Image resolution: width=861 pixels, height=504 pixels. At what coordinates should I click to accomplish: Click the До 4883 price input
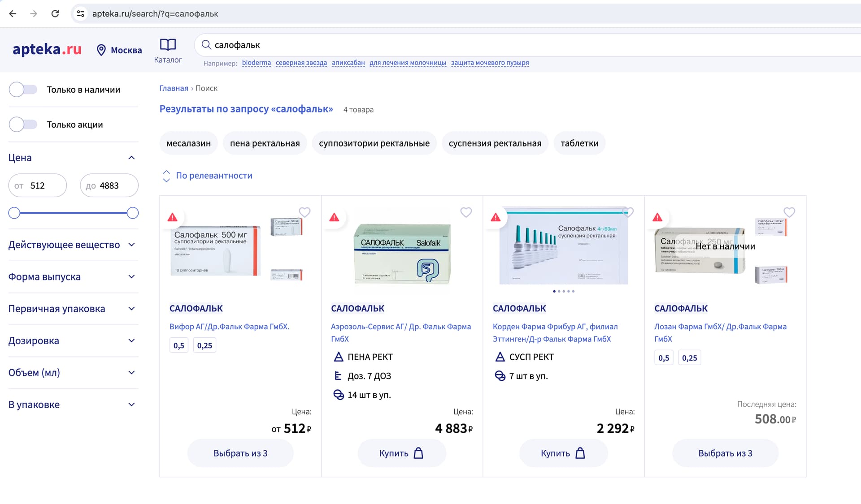109,185
